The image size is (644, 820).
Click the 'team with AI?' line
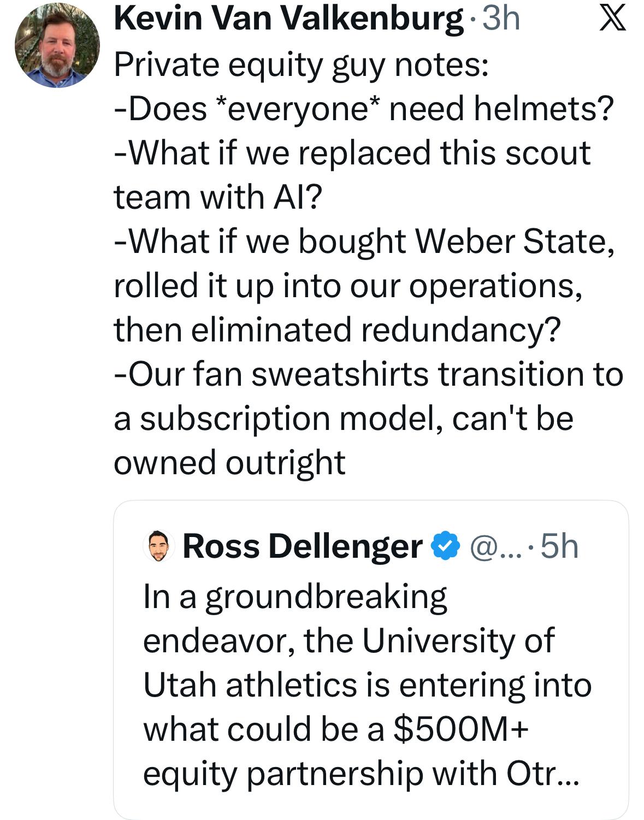tap(218, 197)
